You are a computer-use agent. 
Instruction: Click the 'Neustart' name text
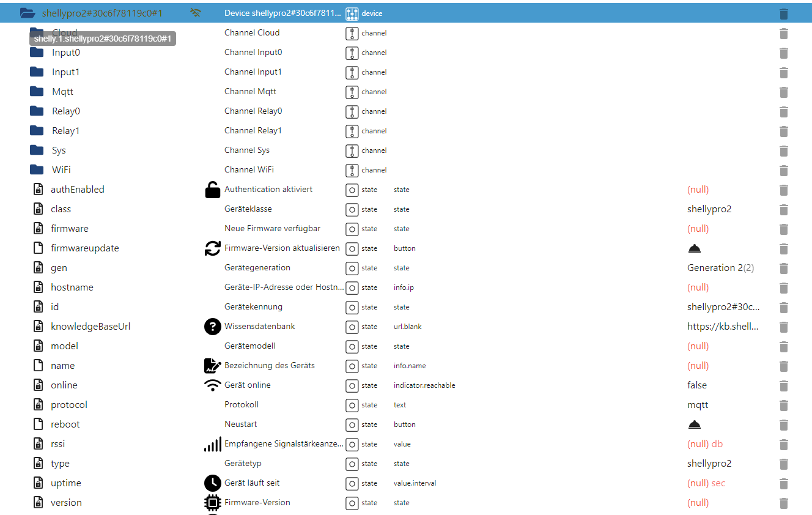(x=241, y=424)
